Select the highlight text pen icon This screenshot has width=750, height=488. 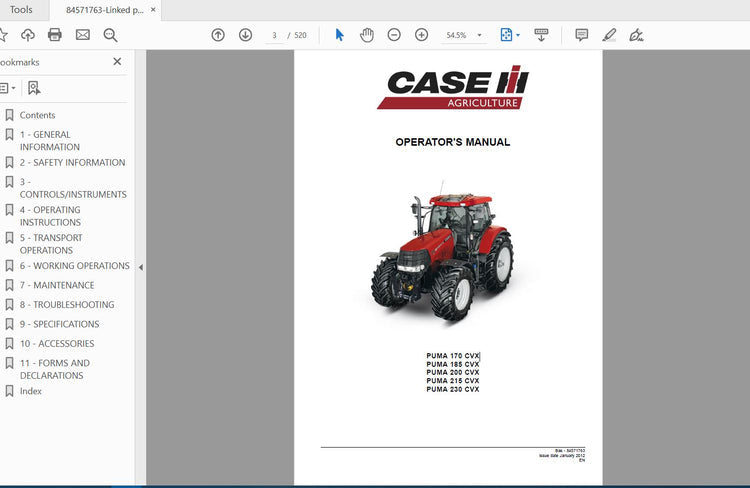pyautogui.click(x=609, y=35)
